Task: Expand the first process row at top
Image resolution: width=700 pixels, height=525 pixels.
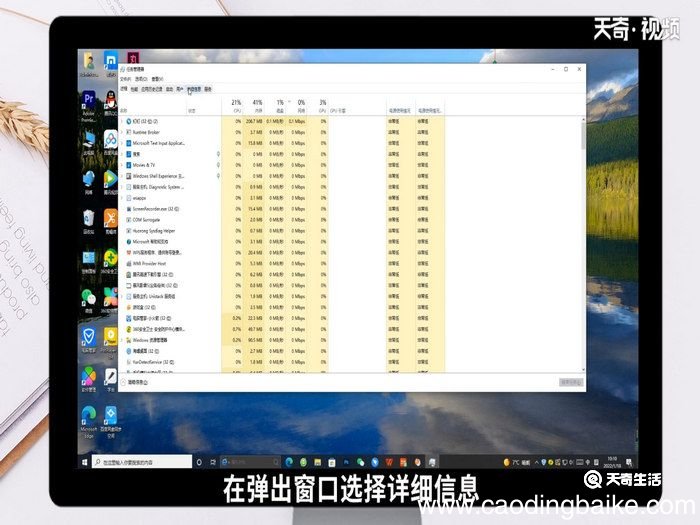Action: tap(122, 121)
